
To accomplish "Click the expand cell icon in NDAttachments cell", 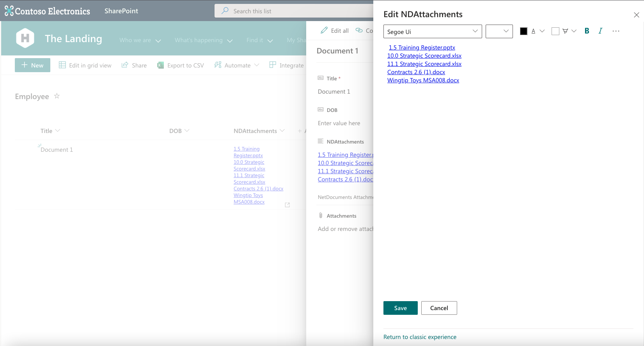I will pos(287,205).
